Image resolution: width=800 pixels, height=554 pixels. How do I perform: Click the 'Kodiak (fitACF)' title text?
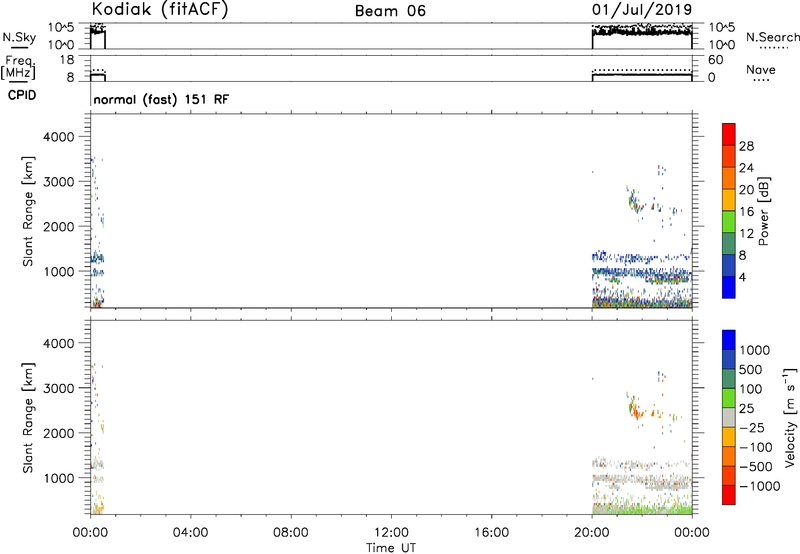[x=160, y=9]
